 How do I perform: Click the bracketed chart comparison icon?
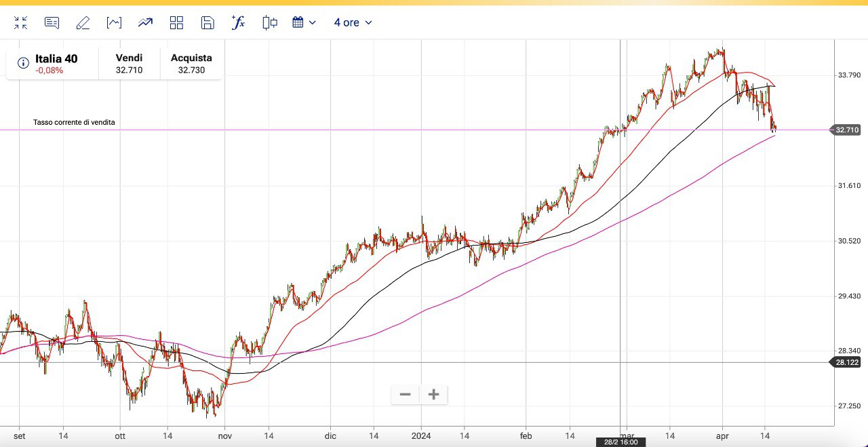point(114,22)
